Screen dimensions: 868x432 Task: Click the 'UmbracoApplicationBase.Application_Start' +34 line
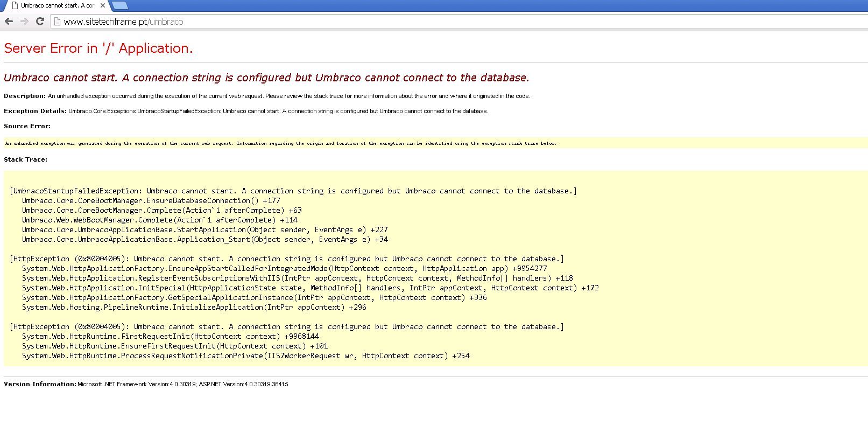(x=205, y=240)
